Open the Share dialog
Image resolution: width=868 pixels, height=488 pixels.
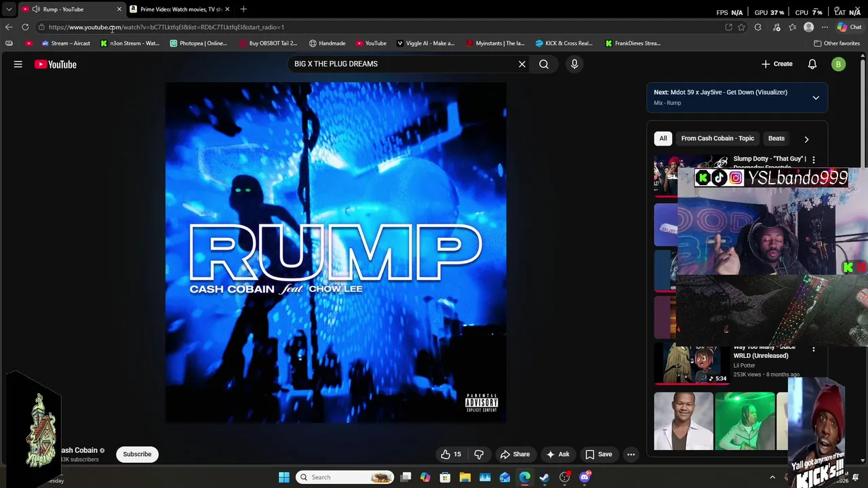515,455
